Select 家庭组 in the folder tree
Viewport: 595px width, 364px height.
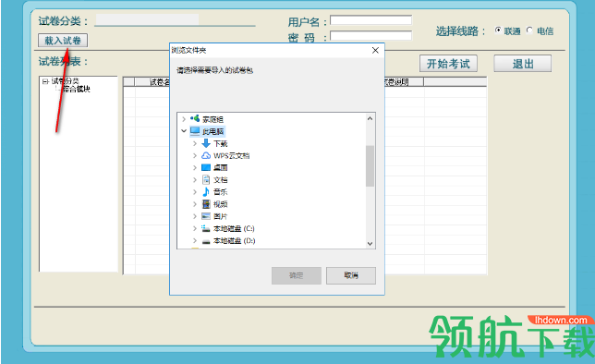(x=212, y=119)
